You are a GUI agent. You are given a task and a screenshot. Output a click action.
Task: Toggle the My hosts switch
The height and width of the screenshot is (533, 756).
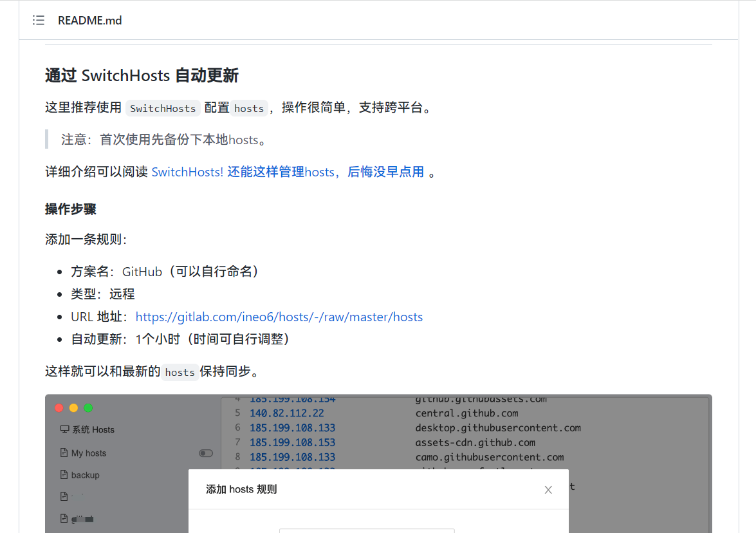[x=206, y=453]
